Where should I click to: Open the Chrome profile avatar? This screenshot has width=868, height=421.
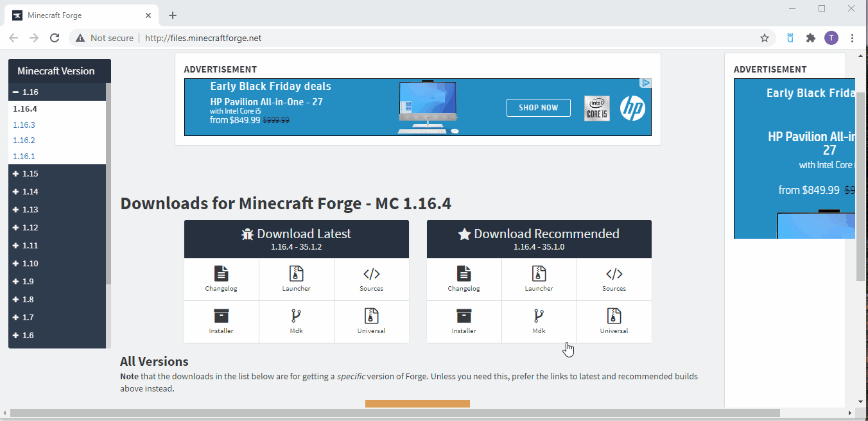(x=831, y=38)
